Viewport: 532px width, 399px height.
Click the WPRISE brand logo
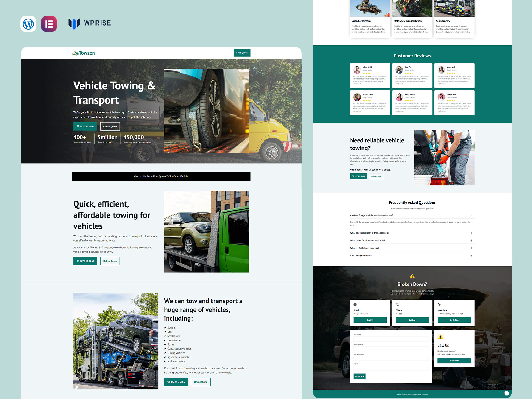click(x=90, y=23)
